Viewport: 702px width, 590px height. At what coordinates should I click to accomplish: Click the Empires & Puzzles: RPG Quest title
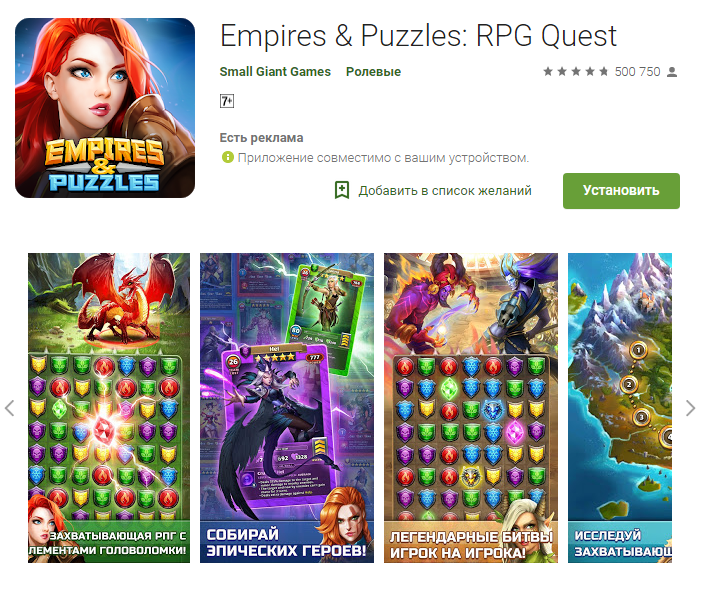[418, 36]
